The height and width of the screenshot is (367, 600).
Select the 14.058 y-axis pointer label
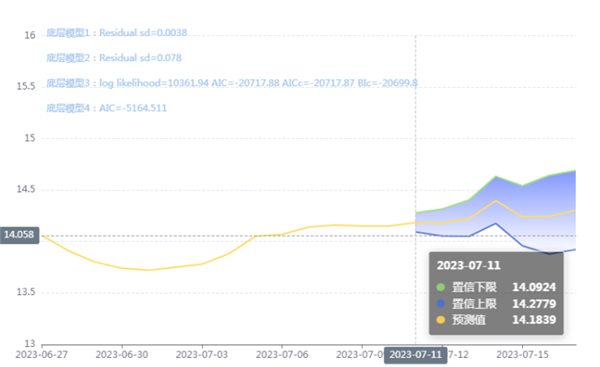click(x=20, y=235)
